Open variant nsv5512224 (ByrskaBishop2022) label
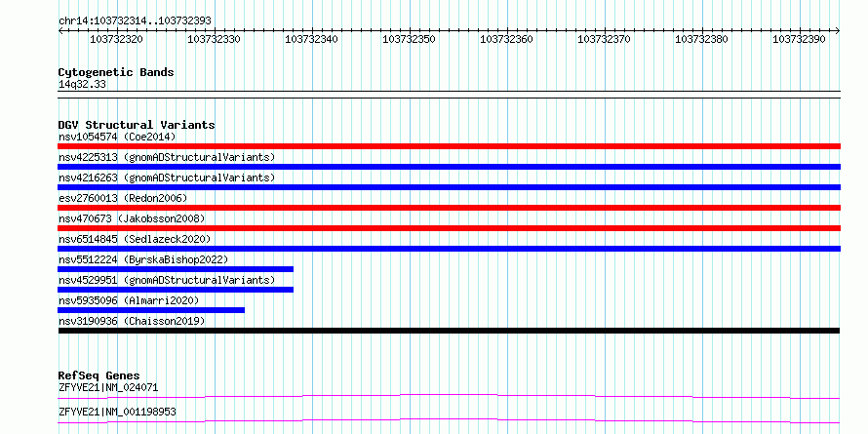 coord(143,259)
